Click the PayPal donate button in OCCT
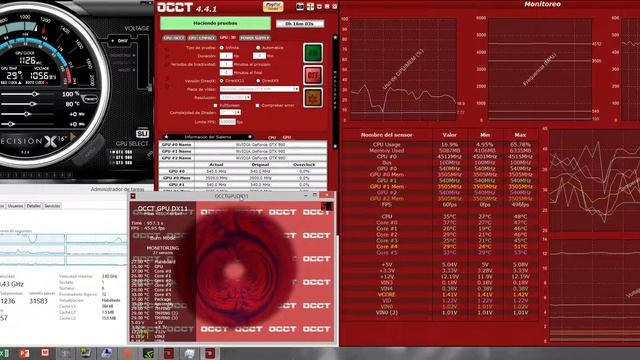This screenshot has width=640, height=360. click(273, 7)
